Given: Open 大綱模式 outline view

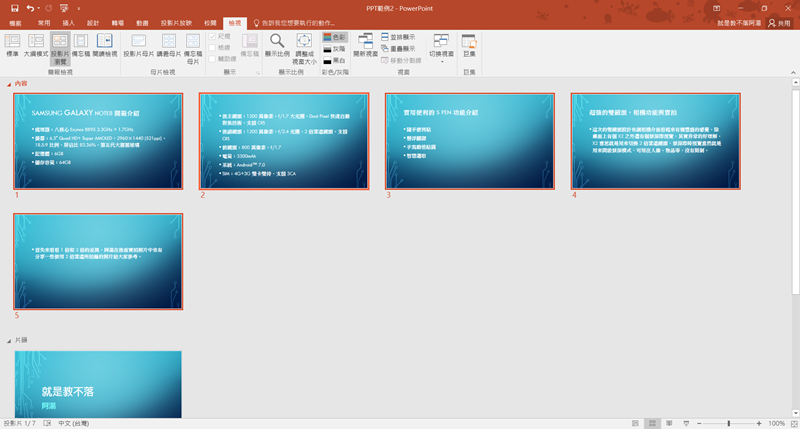Looking at the screenshot, I should point(35,46).
